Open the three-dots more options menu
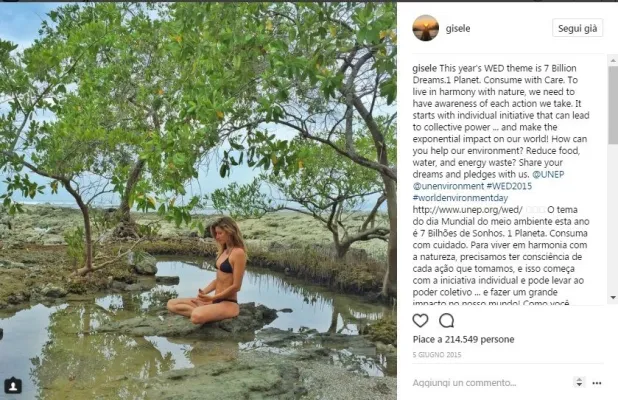Screen dimensions: 618x400 tap(597, 382)
